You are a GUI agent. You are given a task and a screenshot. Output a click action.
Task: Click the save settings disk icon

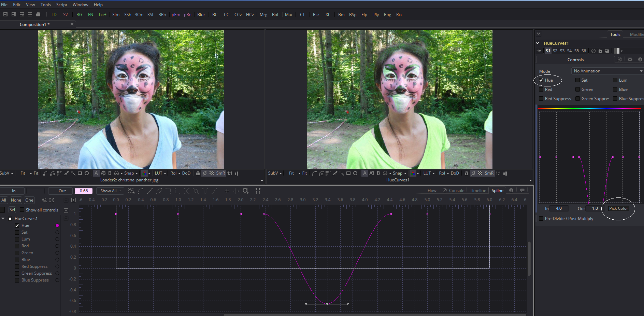point(607,51)
